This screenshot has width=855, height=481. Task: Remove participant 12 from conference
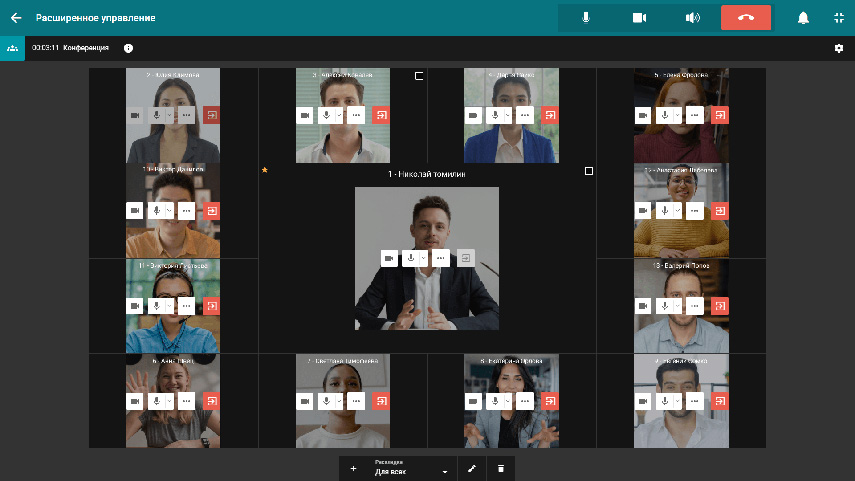point(720,211)
